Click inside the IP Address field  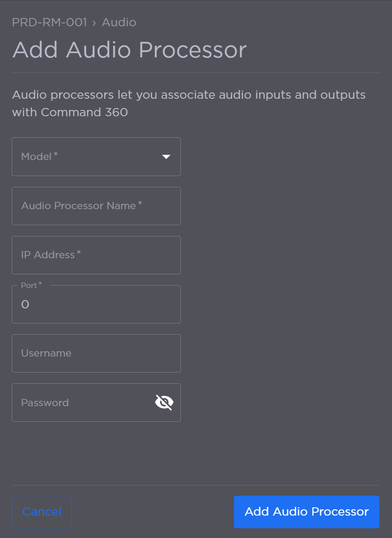[x=96, y=255]
